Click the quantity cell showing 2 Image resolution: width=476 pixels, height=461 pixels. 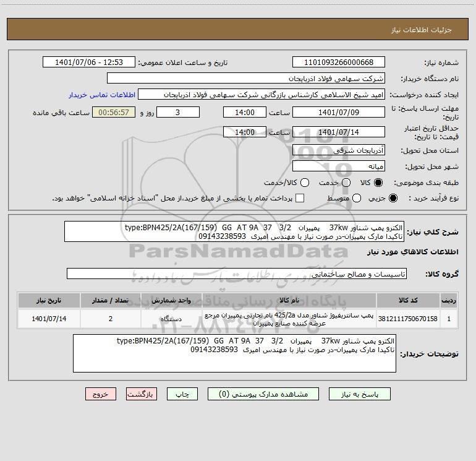point(111,319)
